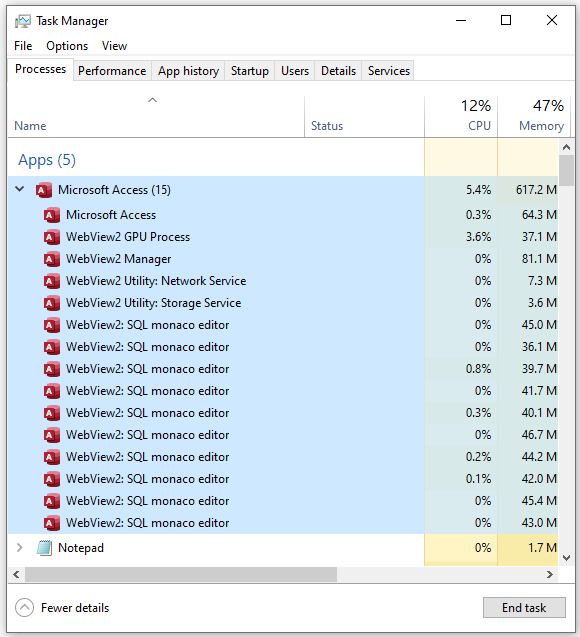Image resolution: width=580 pixels, height=637 pixels.
Task: Collapse view with the Fewer details arrow
Action: click(24, 608)
